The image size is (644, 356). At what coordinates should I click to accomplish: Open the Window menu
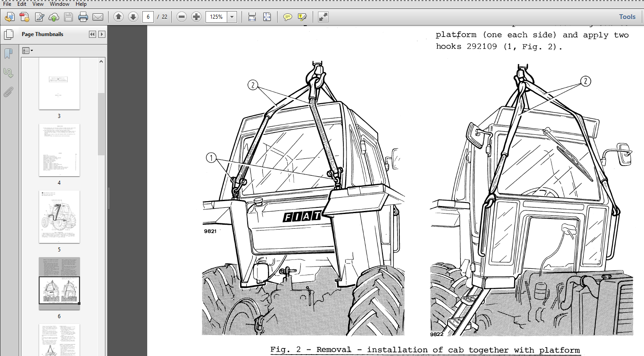click(x=60, y=4)
